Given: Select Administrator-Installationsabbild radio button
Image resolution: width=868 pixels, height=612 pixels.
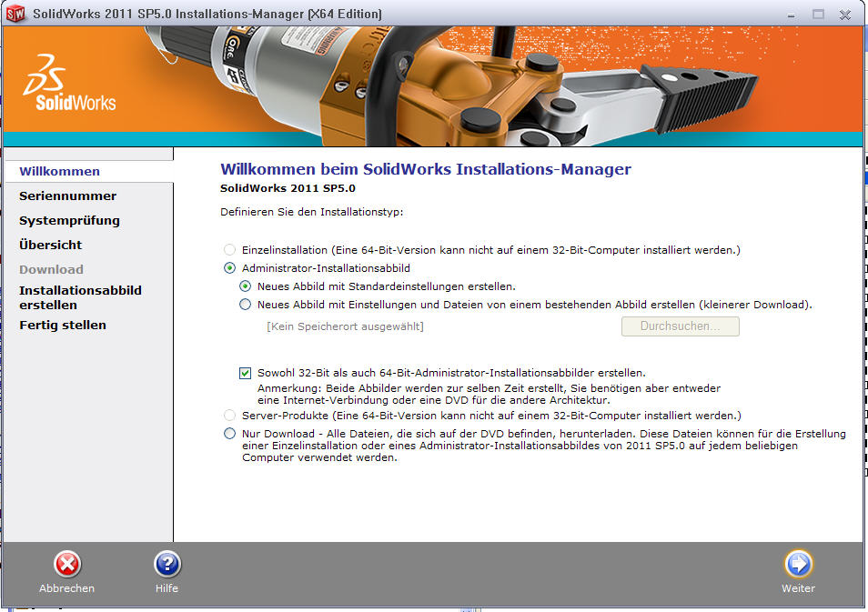Looking at the screenshot, I should [x=229, y=268].
